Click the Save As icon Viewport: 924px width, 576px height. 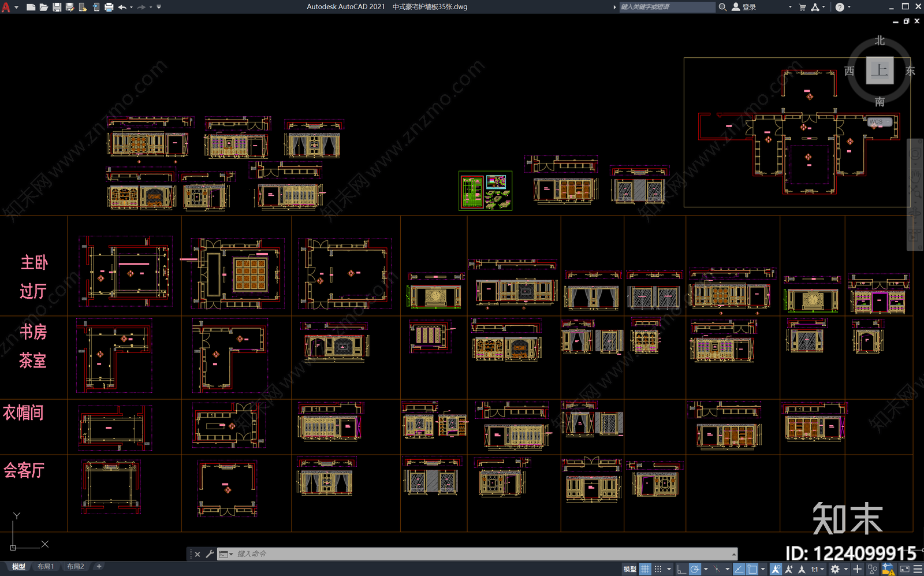[x=70, y=7]
